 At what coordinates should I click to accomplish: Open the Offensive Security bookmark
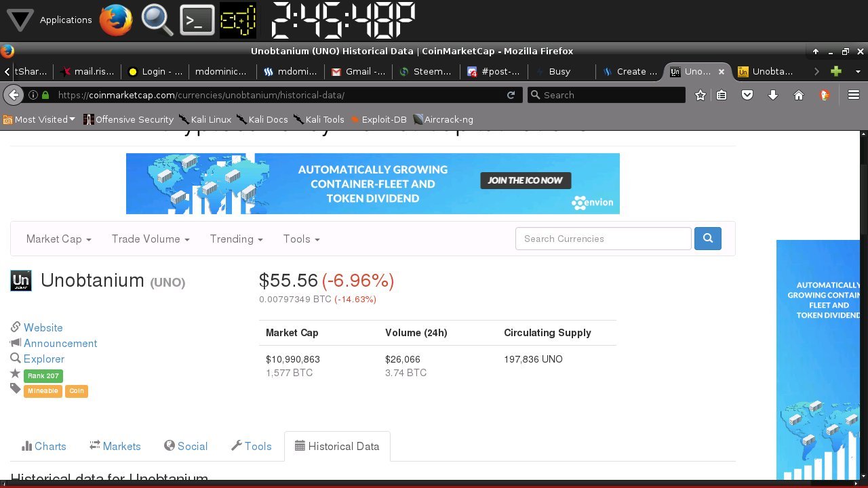[x=128, y=119]
